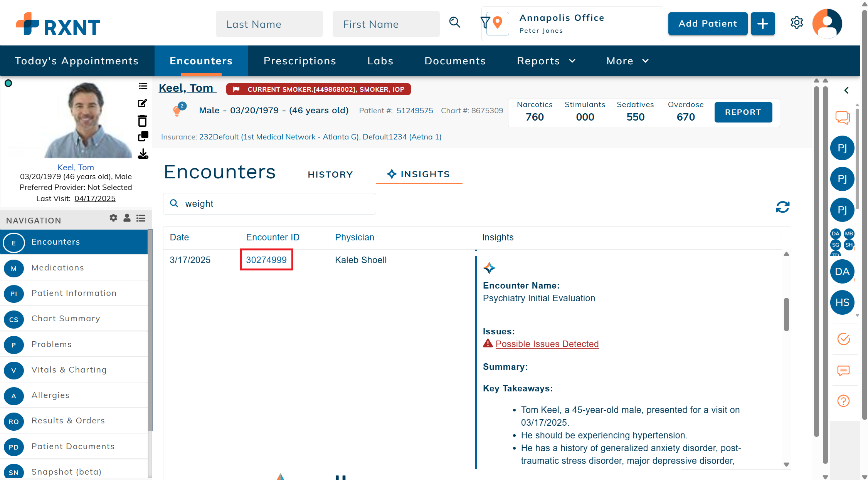Viewport: 868px width, 480px height.
Task: Open encounter ID 30274999 link
Action: point(266,260)
